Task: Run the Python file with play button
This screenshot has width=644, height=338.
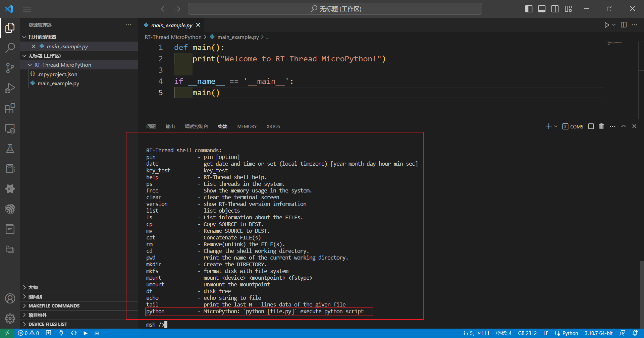Action: (x=606, y=25)
